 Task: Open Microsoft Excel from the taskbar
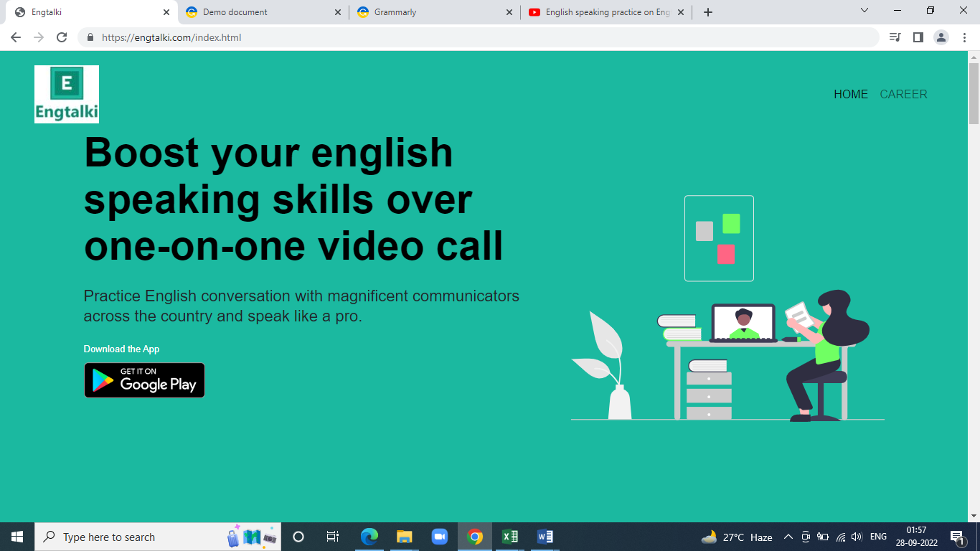[510, 537]
